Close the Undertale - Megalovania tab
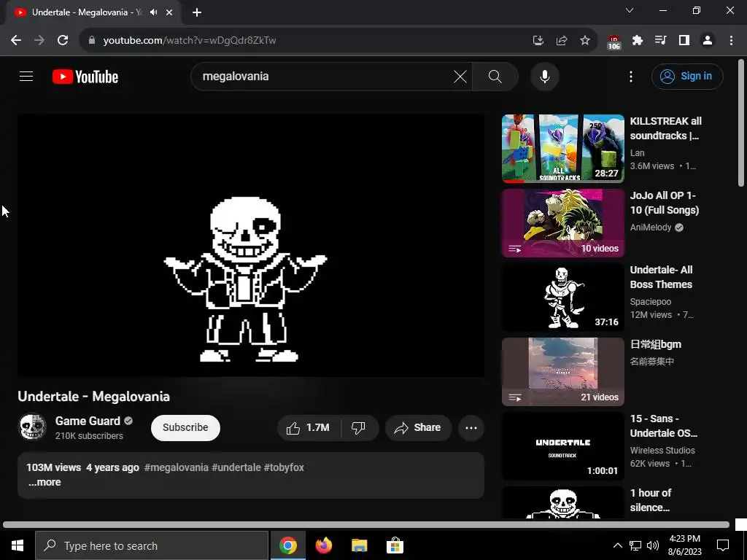Image resolution: width=747 pixels, height=560 pixels. pos(169,12)
